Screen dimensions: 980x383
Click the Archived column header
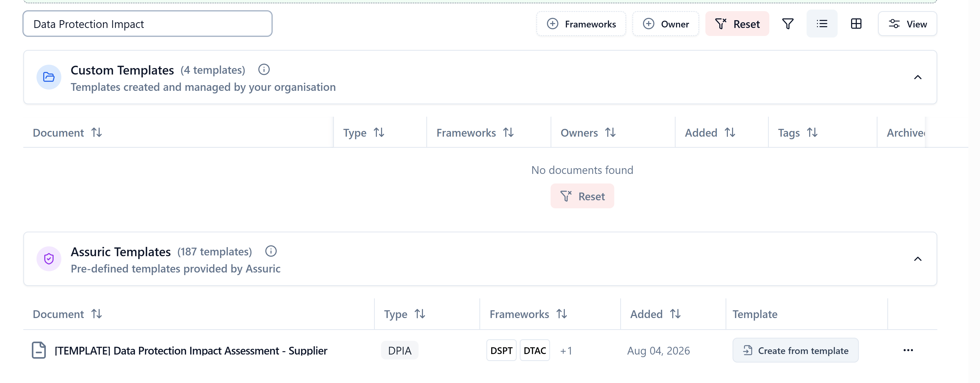906,133
